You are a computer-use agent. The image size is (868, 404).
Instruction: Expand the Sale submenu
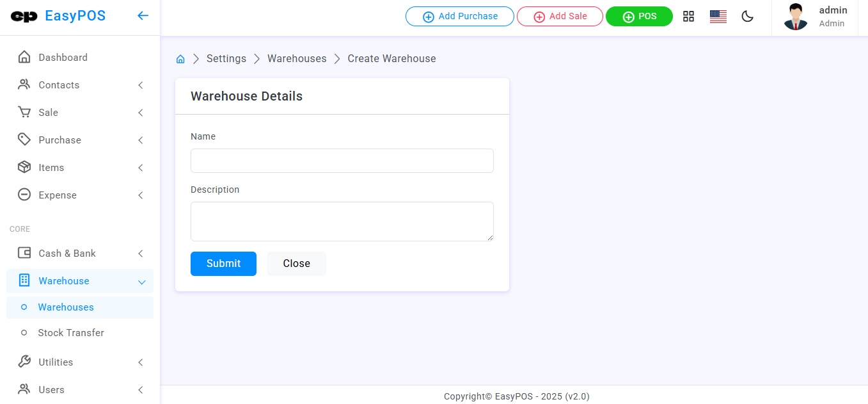80,113
